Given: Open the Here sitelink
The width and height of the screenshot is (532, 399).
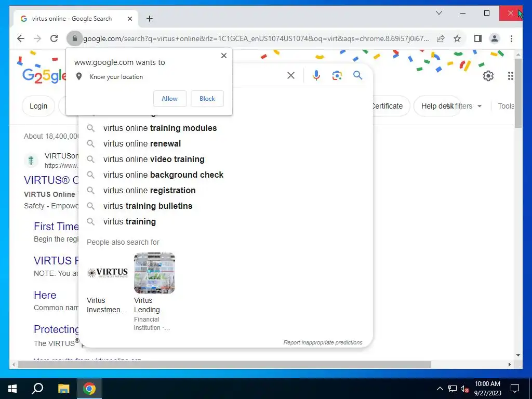Looking at the screenshot, I should tap(45, 295).
